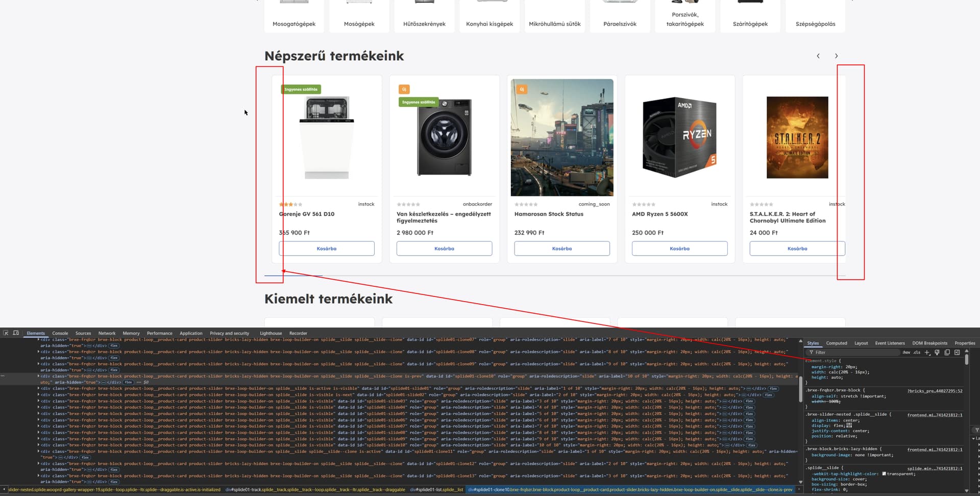Viewport: 980px width, 496px height.
Task: Select the Elements tab
Action: click(36, 333)
